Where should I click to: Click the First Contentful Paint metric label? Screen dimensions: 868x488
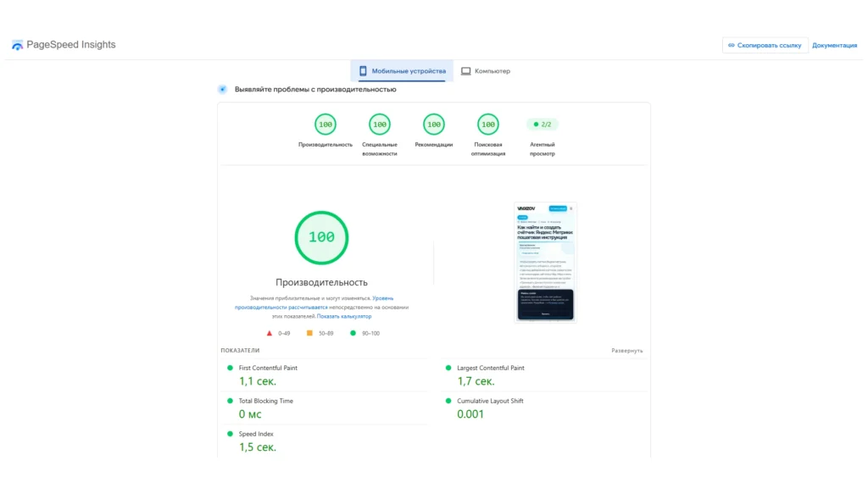tap(268, 368)
